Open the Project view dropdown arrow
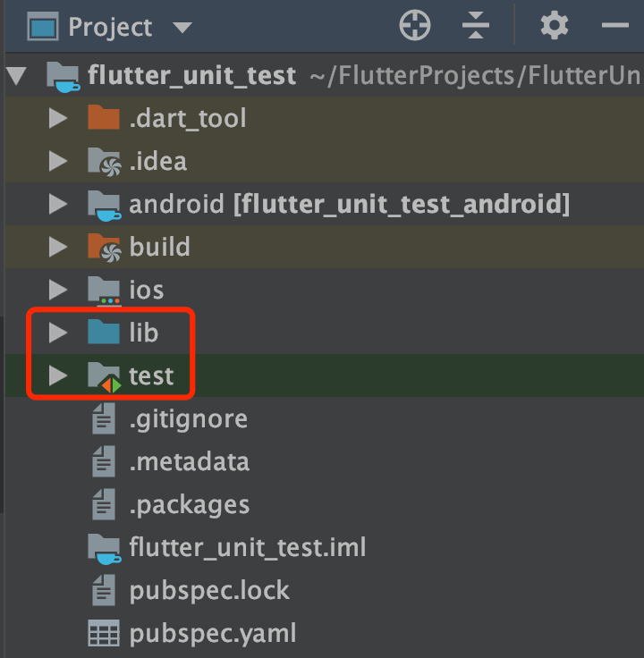This screenshot has width=644, height=658. tap(182, 28)
